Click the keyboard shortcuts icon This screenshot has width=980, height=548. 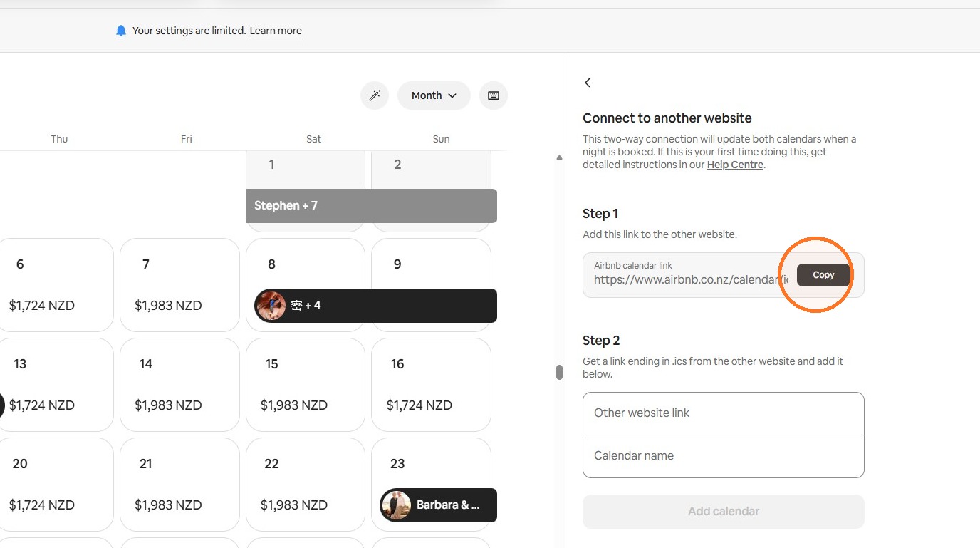(494, 95)
